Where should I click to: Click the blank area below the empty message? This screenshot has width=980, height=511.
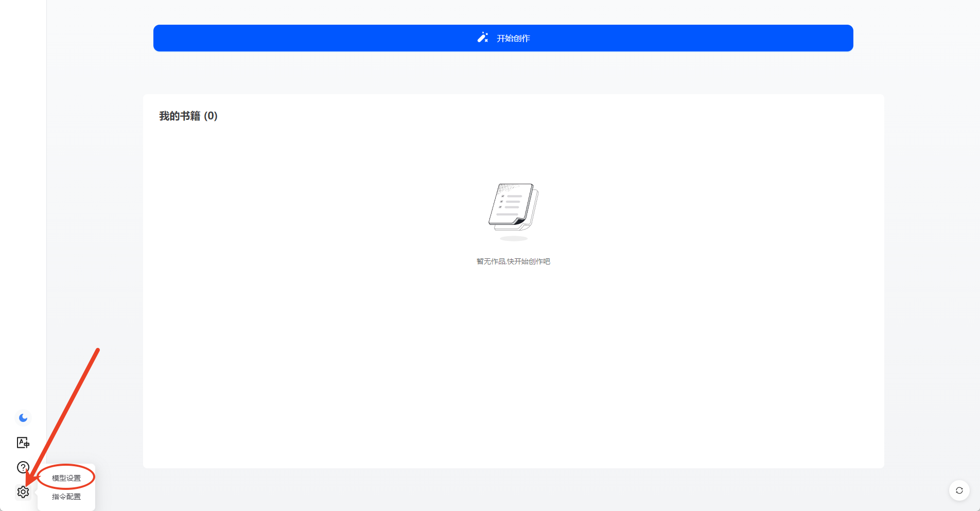513,360
